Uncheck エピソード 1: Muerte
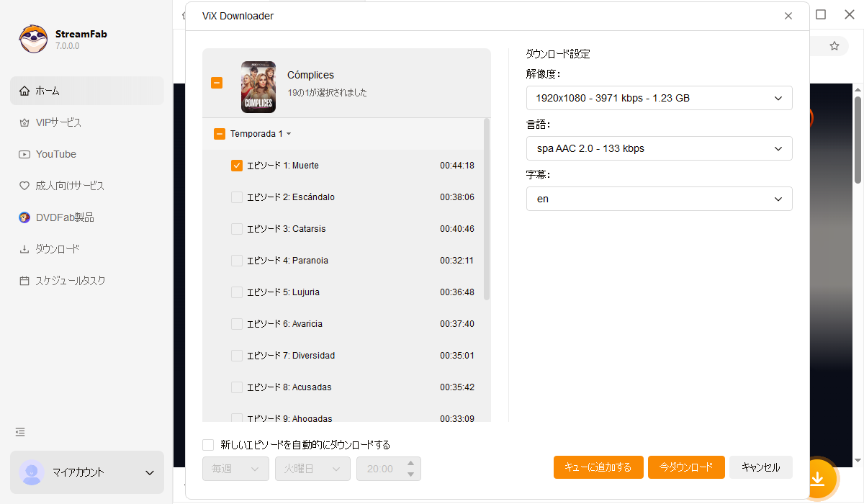 237,165
